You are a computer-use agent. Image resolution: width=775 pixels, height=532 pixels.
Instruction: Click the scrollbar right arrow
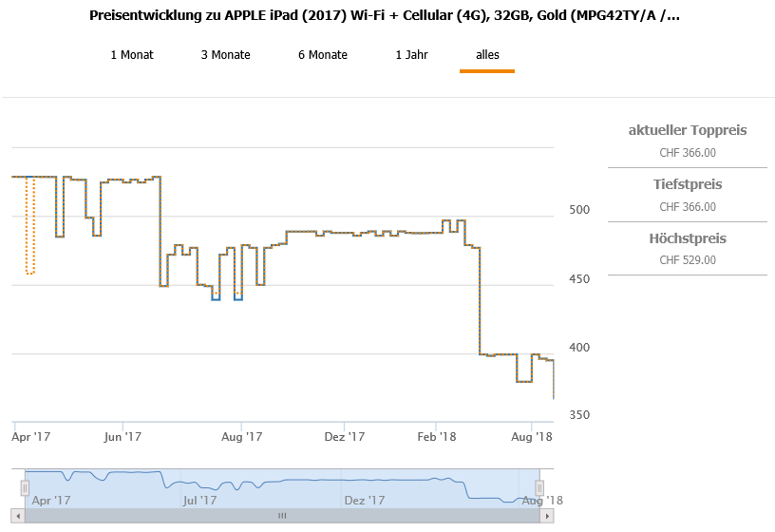coord(546,516)
